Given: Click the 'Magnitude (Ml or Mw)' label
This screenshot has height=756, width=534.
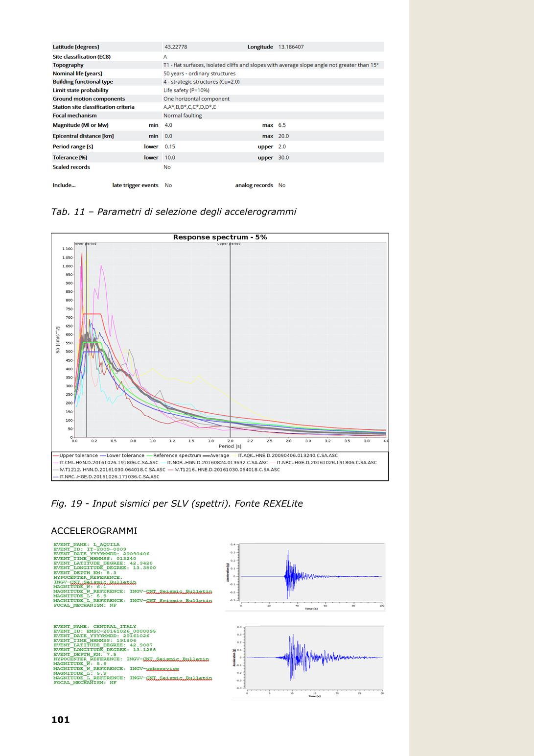Looking at the screenshot, I should (x=81, y=125).
